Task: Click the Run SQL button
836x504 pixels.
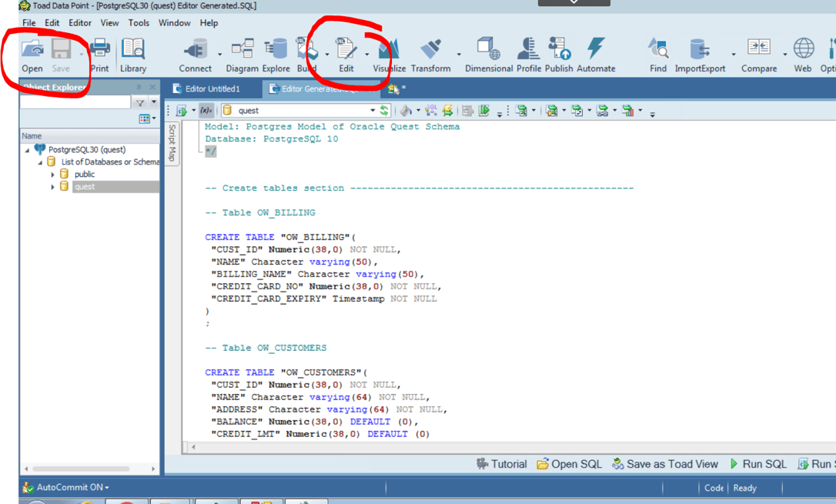Action: 758,464
